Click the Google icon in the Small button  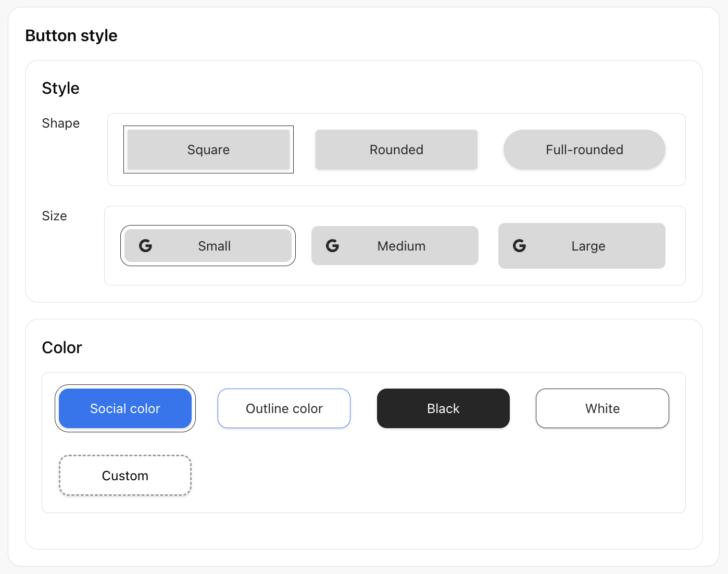pyautogui.click(x=146, y=246)
